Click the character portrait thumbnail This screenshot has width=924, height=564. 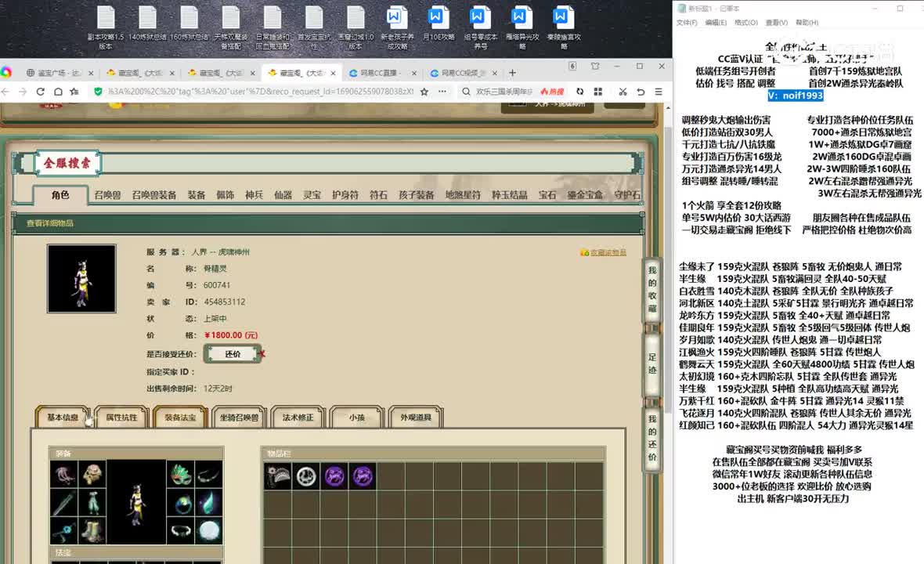coord(82,278)
